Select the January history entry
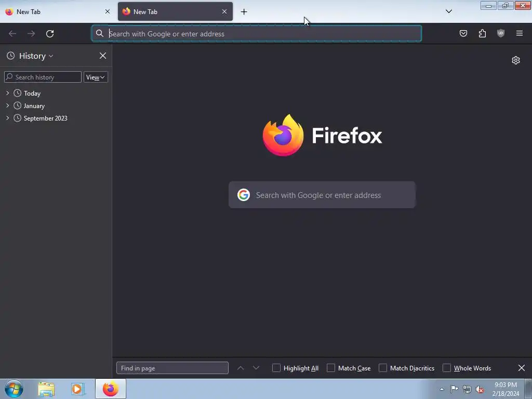This screenshot has height=399, width=532. tap(34, 106)
